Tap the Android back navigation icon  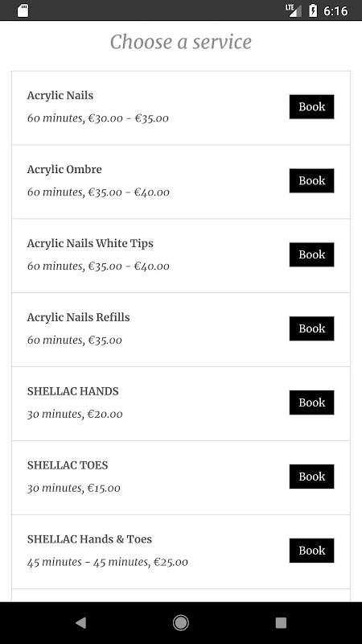tap(81, 622)
